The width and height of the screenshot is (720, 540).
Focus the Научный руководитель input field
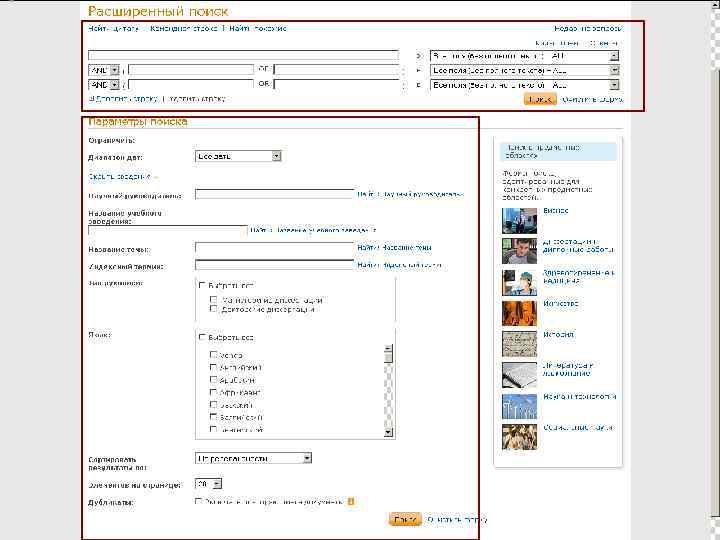tap(275, 194)
